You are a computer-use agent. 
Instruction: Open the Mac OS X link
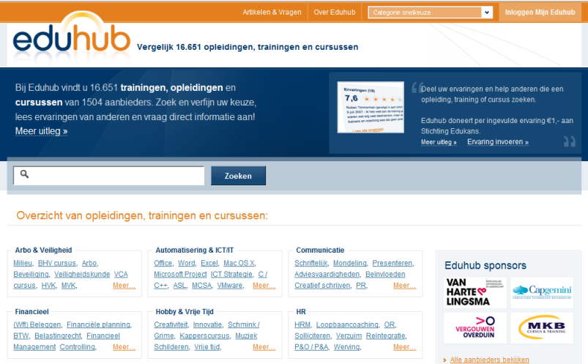pyautogui.click(x=239, y=263)
